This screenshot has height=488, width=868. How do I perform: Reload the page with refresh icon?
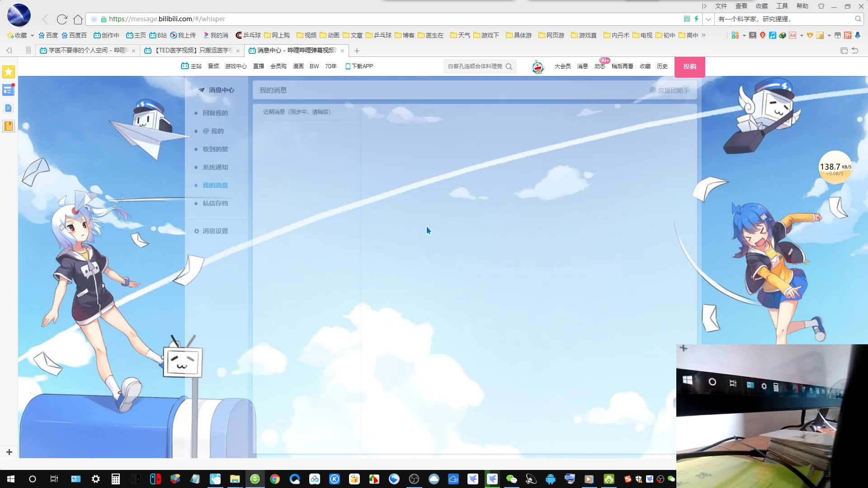(62, 19)
